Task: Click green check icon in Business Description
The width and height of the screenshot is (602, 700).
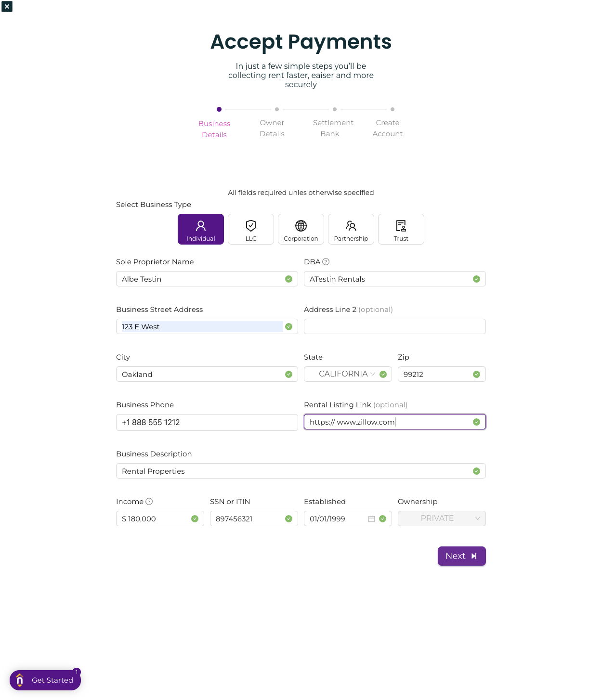Action: click(476, 471)
